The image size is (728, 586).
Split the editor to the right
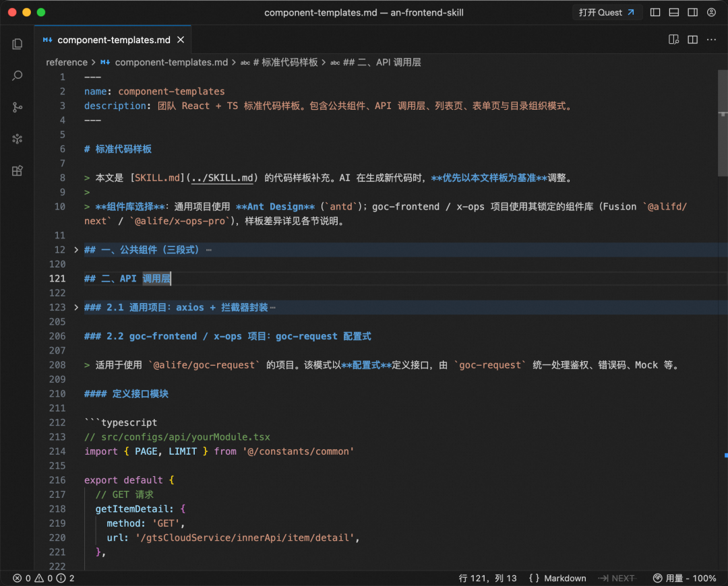[692, 40]
